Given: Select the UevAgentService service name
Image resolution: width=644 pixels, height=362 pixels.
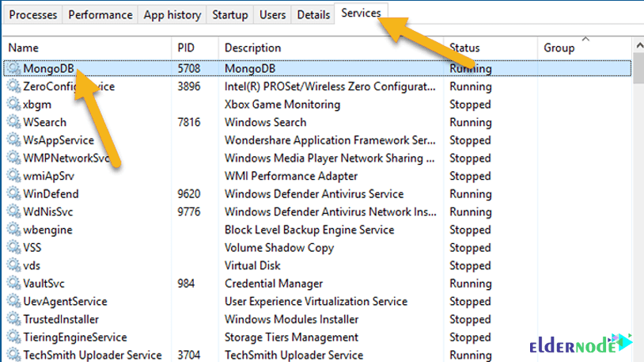Looking at the screenshot, I should point(66,302).
